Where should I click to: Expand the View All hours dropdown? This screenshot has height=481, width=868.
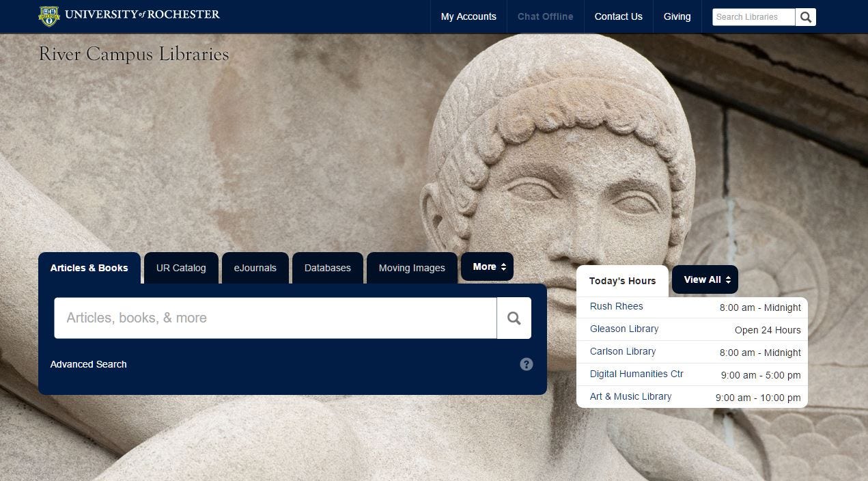705,279
